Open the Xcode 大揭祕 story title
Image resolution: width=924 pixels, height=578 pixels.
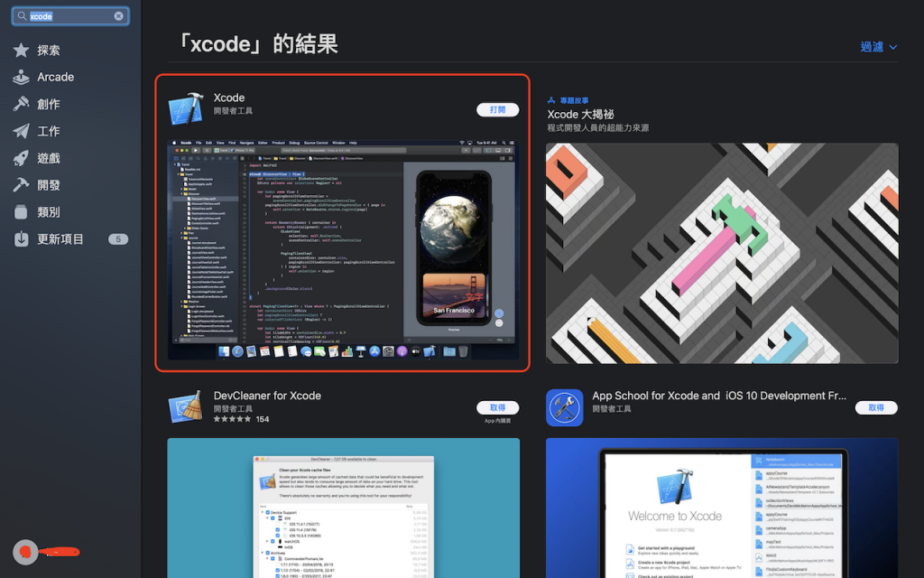(580, 115)
